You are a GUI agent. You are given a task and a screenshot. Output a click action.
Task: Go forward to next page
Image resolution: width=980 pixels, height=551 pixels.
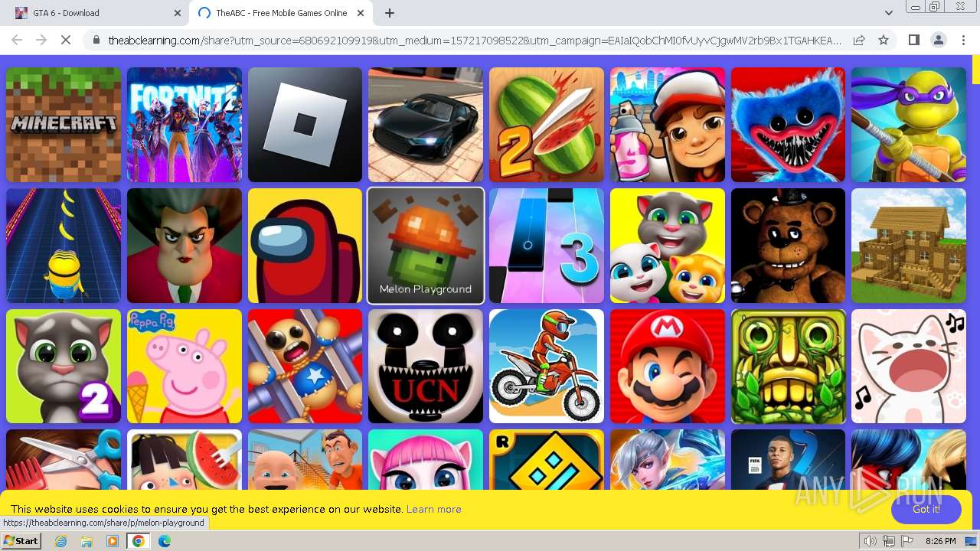[41, 40]
